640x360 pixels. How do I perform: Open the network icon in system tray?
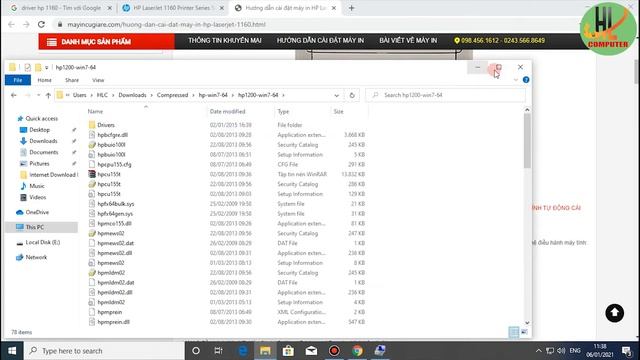coord(550,351)
